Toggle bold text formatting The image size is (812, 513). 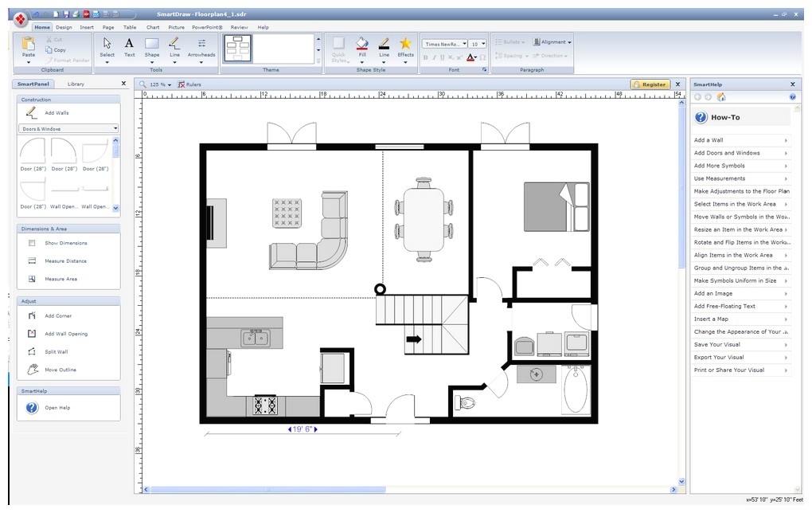425,57
